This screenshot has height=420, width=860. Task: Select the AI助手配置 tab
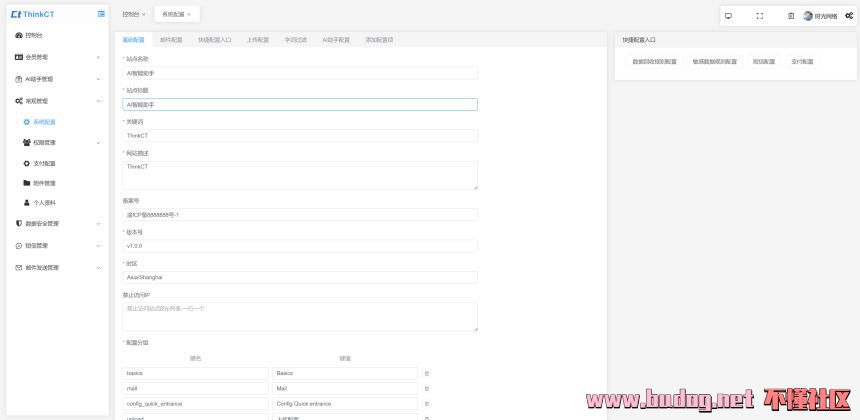click(x=336, y=40)
